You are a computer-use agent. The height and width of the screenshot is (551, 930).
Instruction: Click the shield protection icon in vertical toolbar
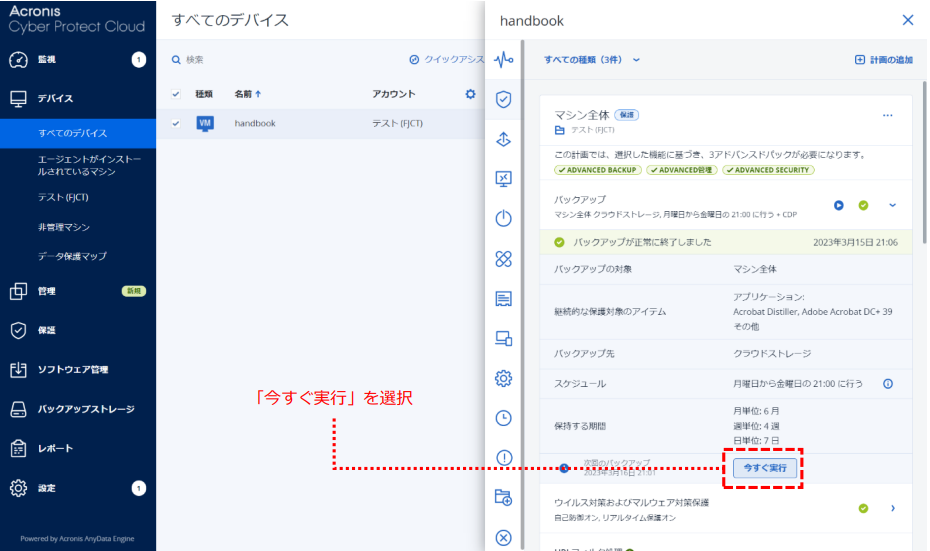[504, 99]
